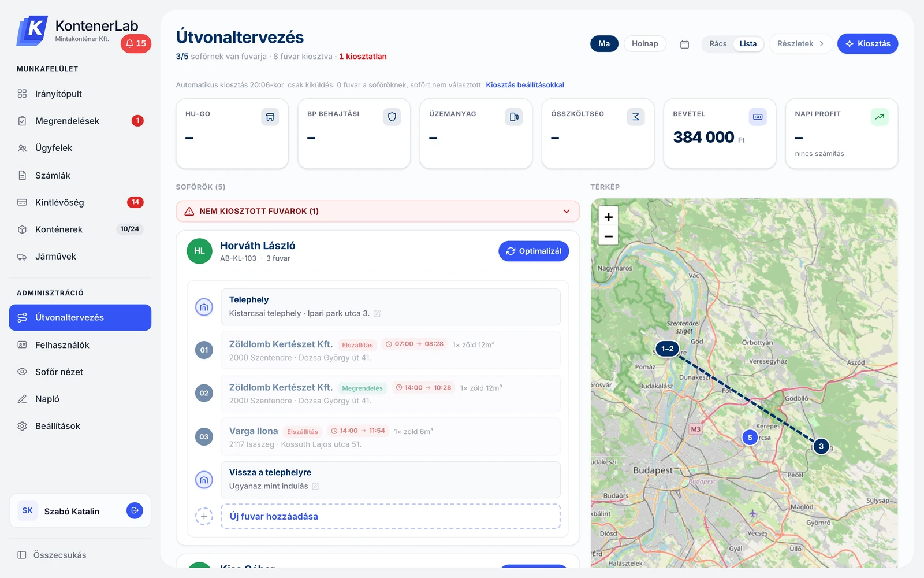Zoom out on the map

pyautogui.click(x=608, y=236)
